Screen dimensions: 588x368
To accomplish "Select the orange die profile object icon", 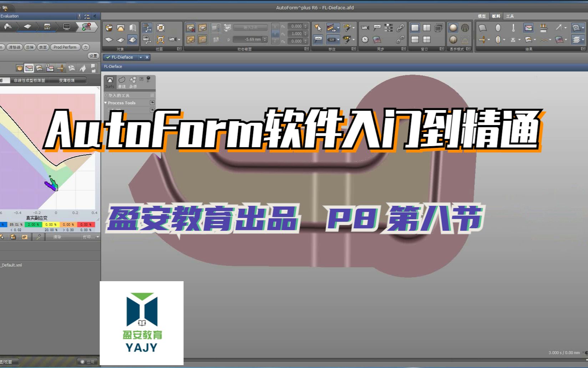I will click(121, 28).
